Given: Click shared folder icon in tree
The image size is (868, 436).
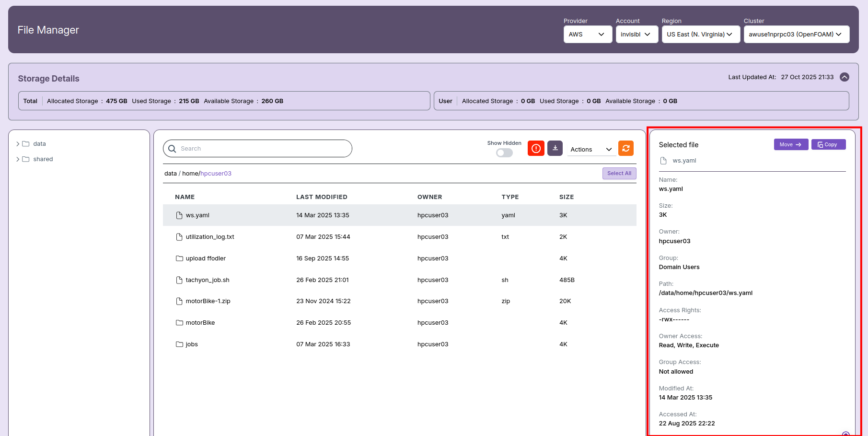Looking at the screenshot, I should coord(26,159).
